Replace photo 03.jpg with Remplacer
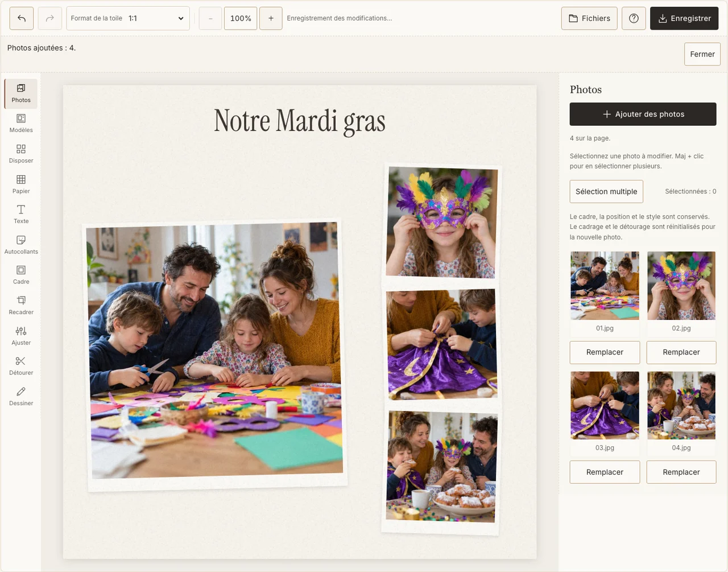The height and width of the screenshot is (572, 728). pyautogui.click(x=605, y=472)
